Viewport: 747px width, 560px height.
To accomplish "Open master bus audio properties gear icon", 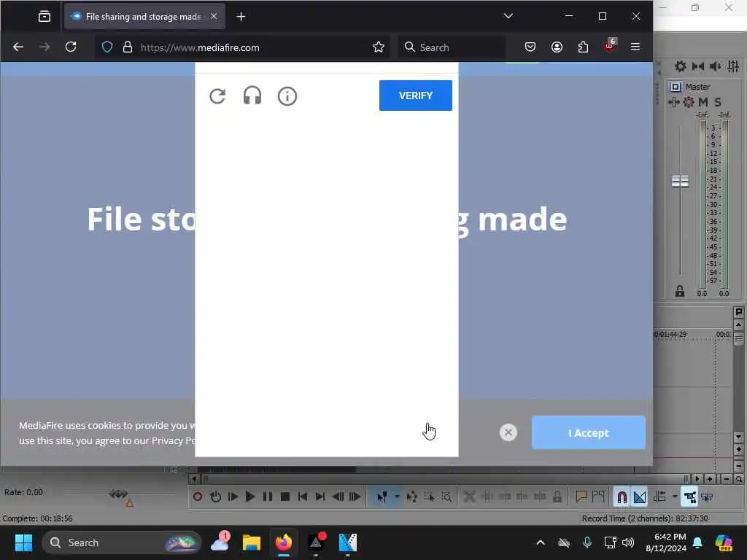I will pos(681,66).
